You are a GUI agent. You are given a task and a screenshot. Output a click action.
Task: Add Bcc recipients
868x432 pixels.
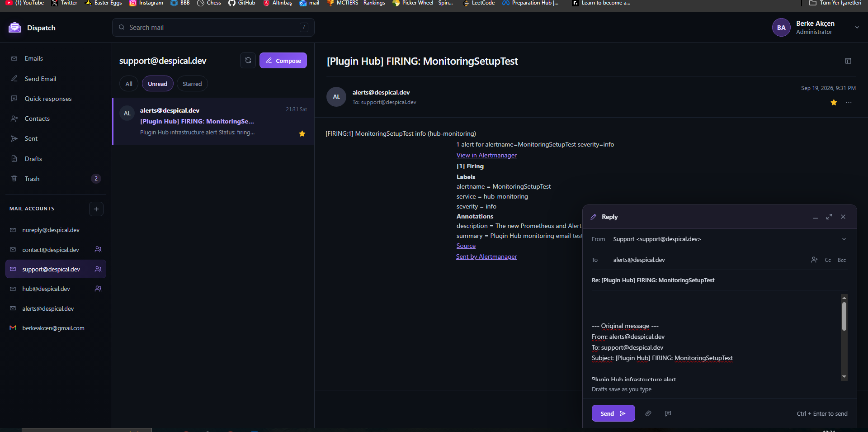click(842, 260)
